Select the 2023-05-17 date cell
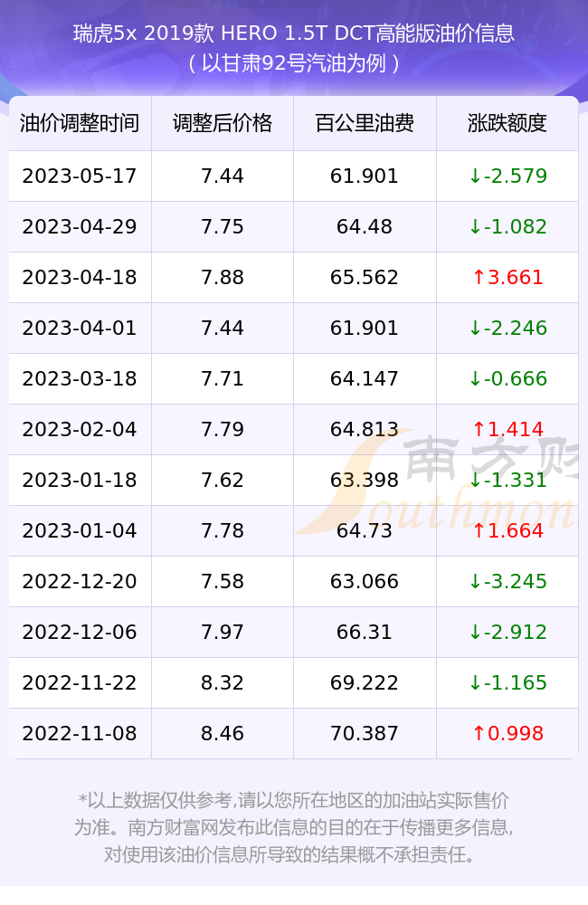This screenshot has width=588, height=905. pyautogui.click(x=80, y=176)
